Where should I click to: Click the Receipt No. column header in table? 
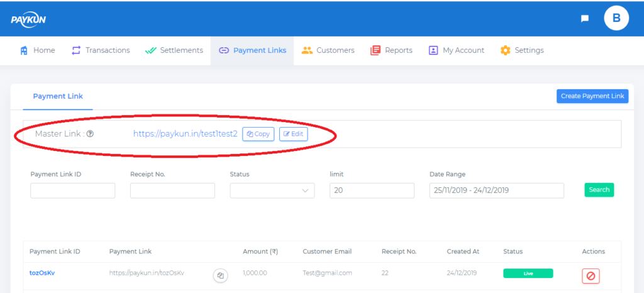point(399,252)
